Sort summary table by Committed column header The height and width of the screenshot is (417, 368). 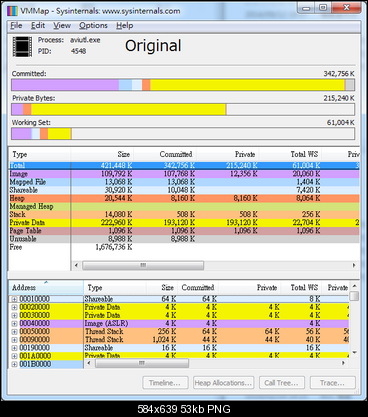click(165, 154)
